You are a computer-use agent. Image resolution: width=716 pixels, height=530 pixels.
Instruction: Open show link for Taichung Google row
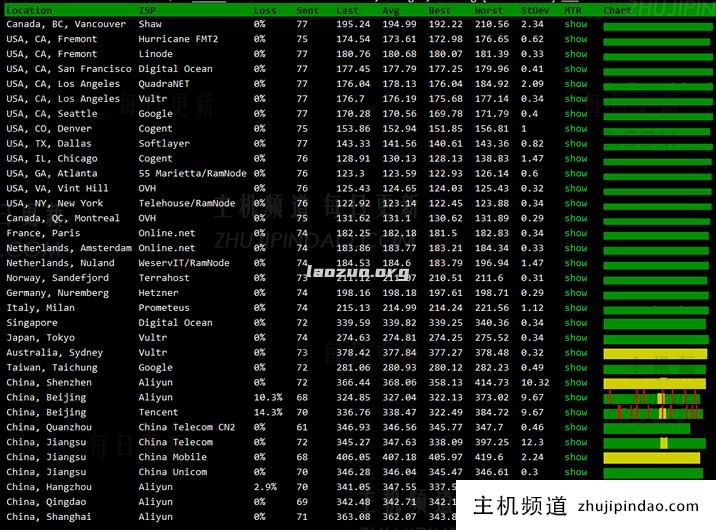pyautogui.click(x=575, y=367)
